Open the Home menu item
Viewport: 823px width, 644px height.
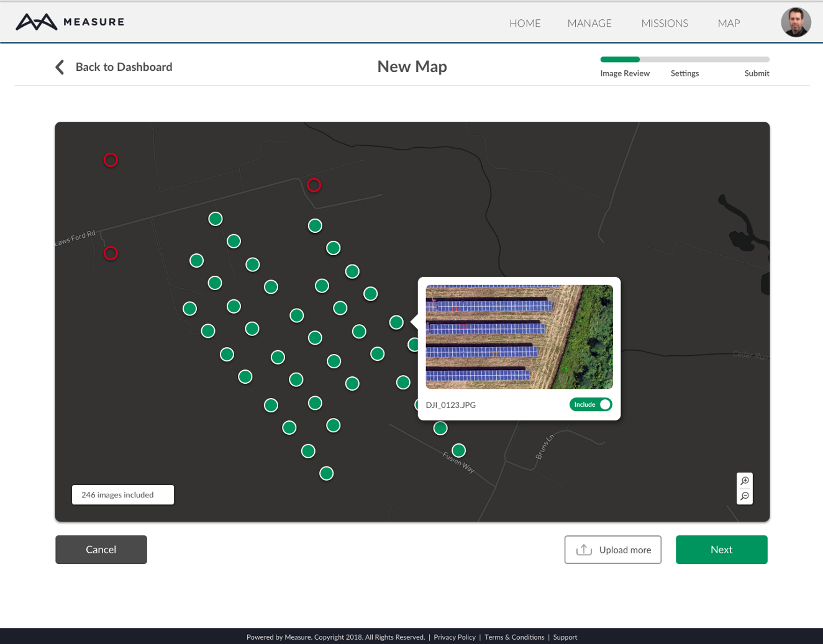525,24
